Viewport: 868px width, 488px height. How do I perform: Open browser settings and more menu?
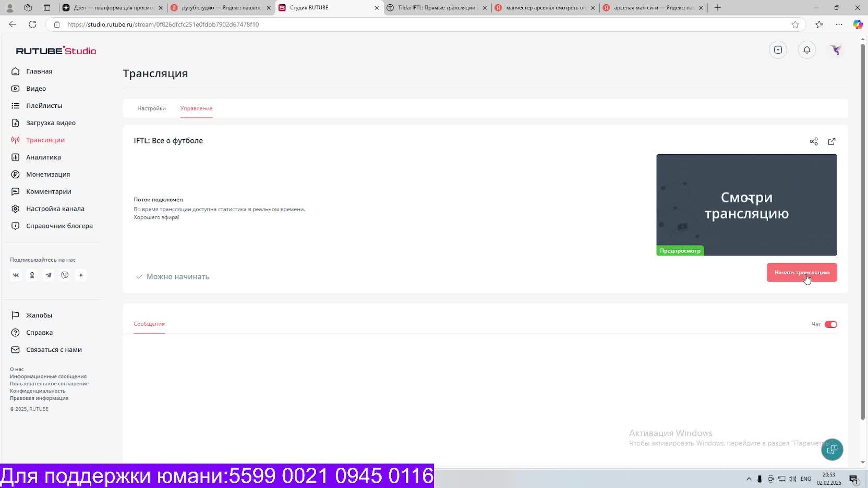(x=839, y=25)
